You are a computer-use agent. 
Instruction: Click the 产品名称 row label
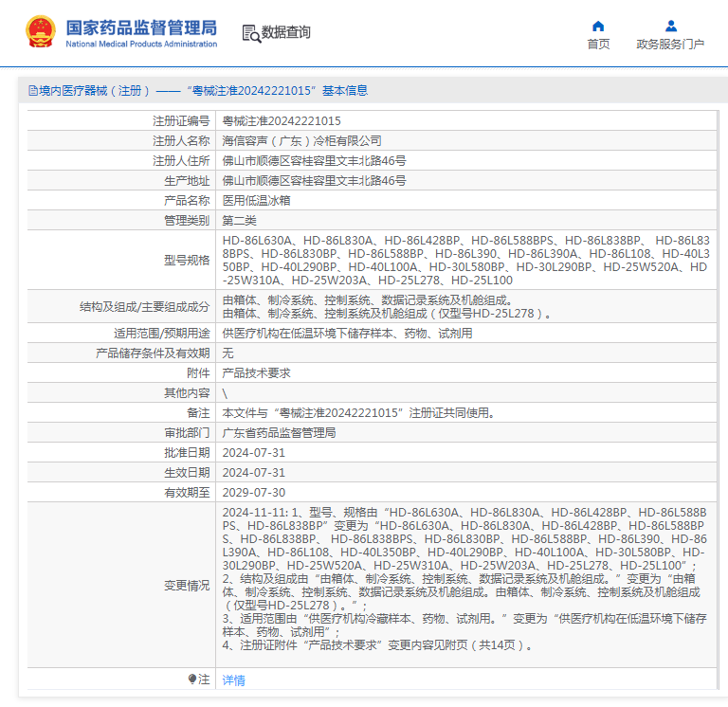187,201
